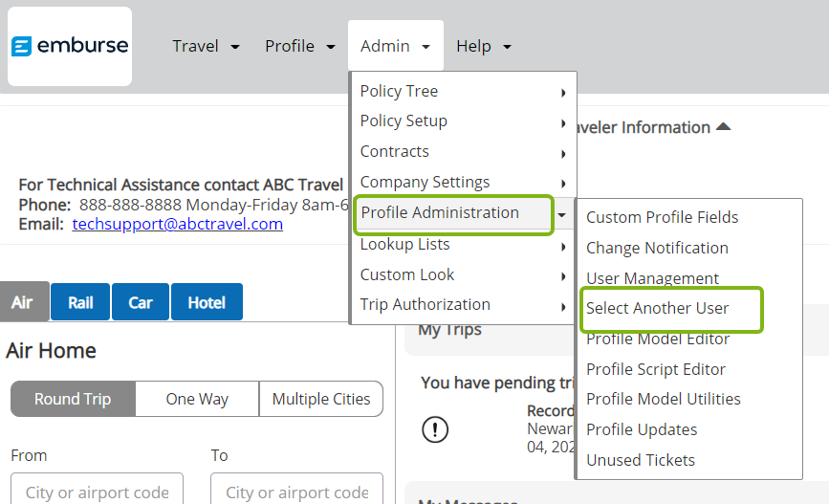The image size is (829, 504).
Task: Select Policy Setup in Admin menu
Action: [404, 121]
